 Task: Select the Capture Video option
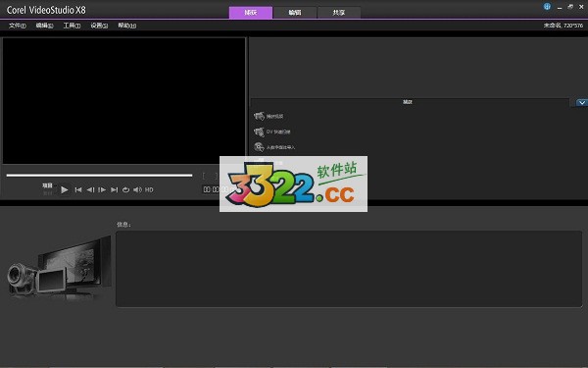click(269, 116)
